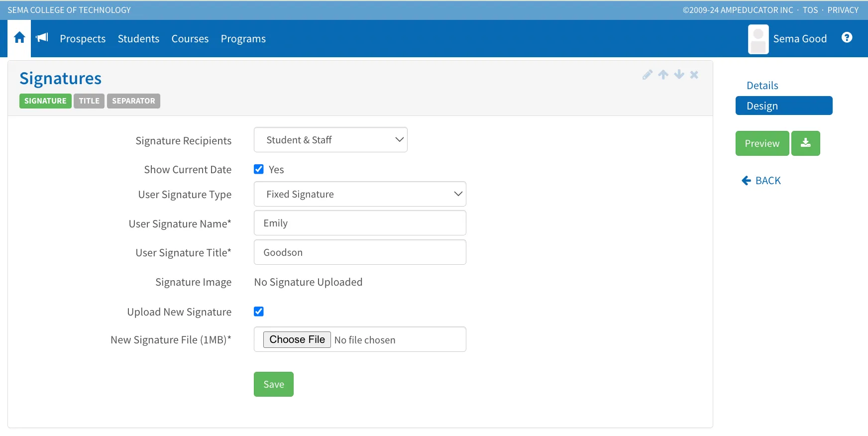Click the user avatar picture
Viewport: 868px width, 436px height.
(758, 39)
